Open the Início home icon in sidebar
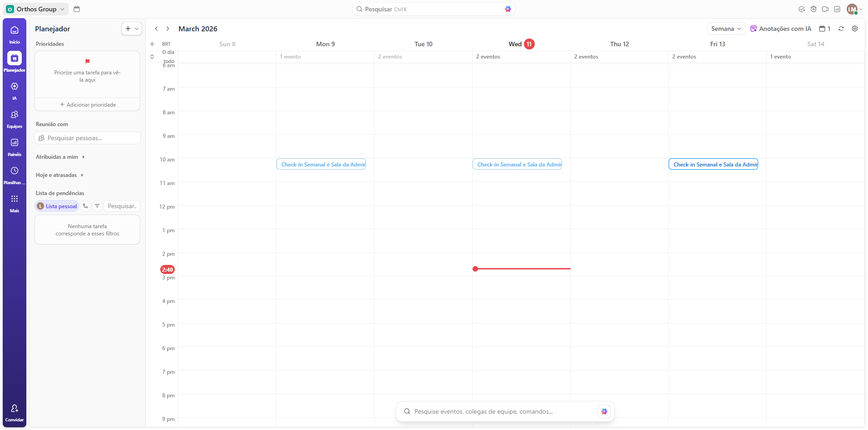868x430 pixels. click(x=15, y=30)
